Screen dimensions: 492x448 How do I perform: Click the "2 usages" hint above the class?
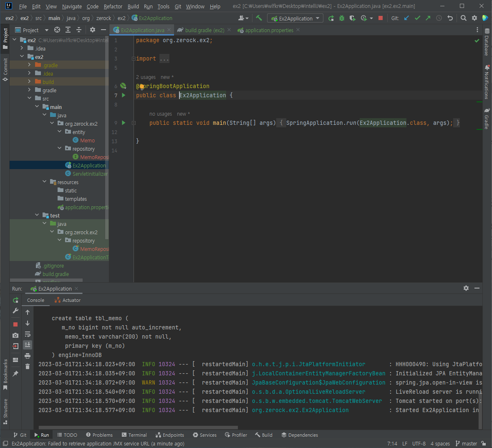point(146,77)
